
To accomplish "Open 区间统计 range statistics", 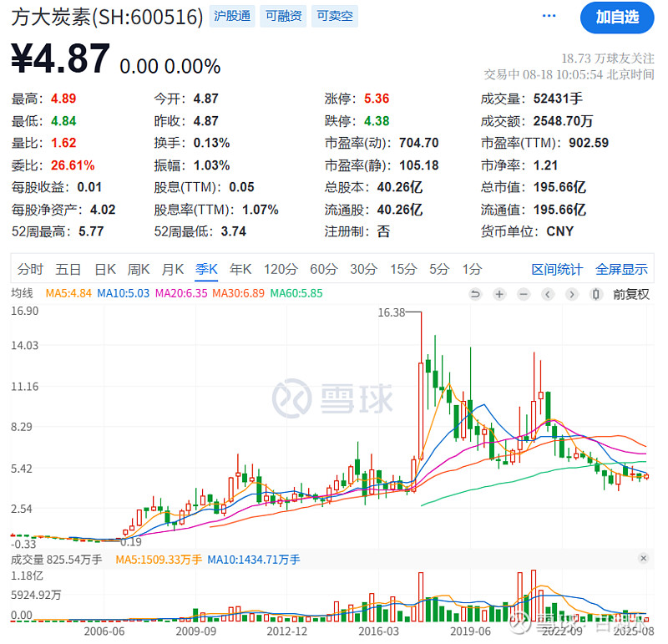I will click(557, 269).
